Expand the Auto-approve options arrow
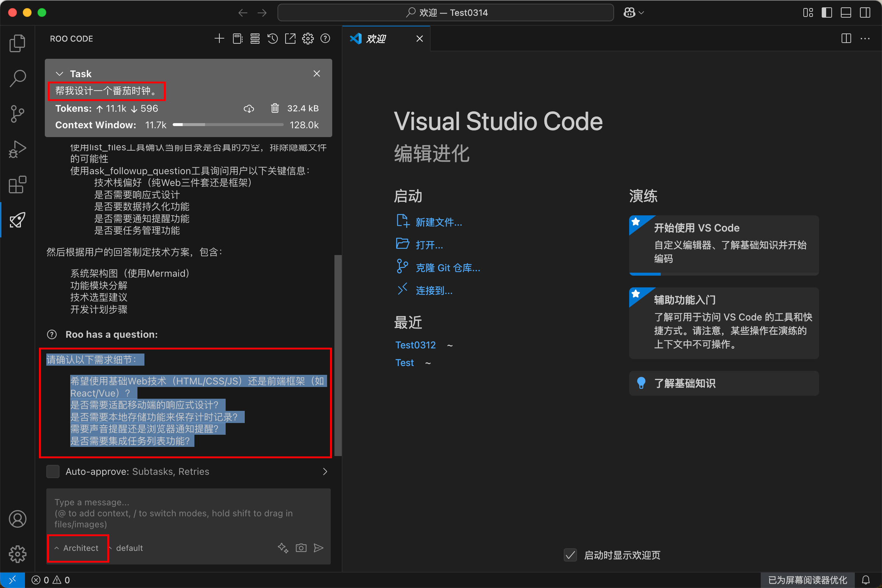This screenshot has height=588, width=882. coord(325,472)
